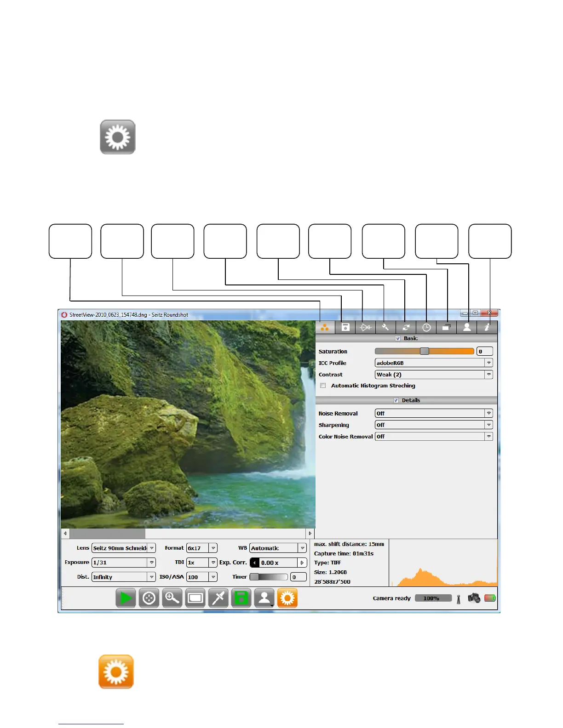This screenshot has height=728, width=563.
Task: Start capture with the green play button
Action: 126,598
